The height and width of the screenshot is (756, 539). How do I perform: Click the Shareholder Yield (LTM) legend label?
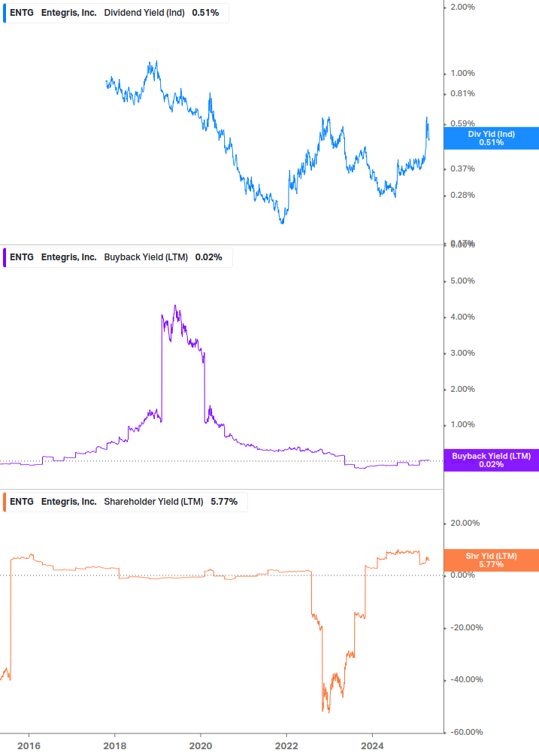153,502
